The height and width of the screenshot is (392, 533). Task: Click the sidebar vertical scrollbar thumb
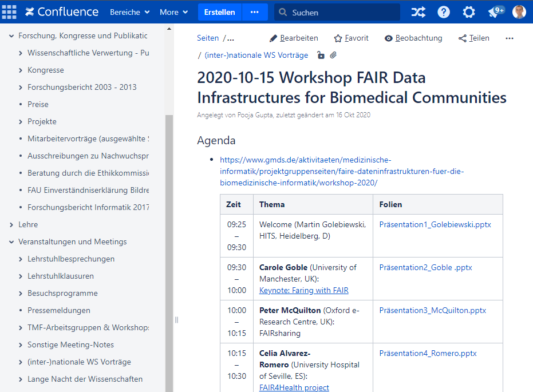click(x=169, y=253)
